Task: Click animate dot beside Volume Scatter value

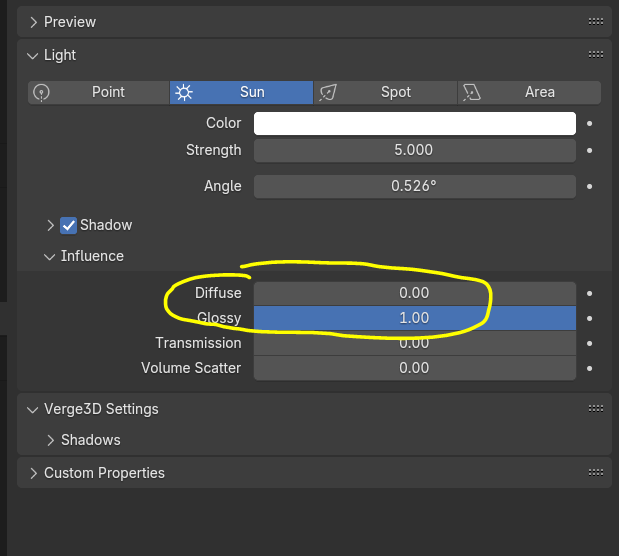Action: [589, 368]
